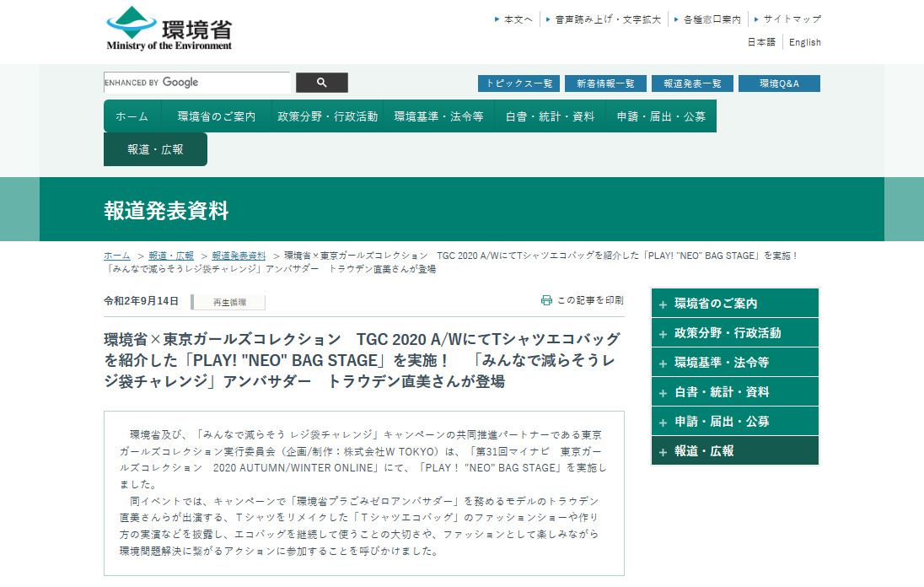Expand the 報道・広報 sidebar section
This screenshot has width=924, height=587.
pos(663,452)
